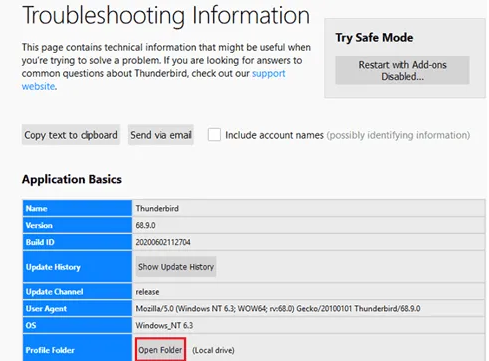The width and height of the screenshot is (489, 361).
Task: Click the OS row header
Action: point(77,325)
